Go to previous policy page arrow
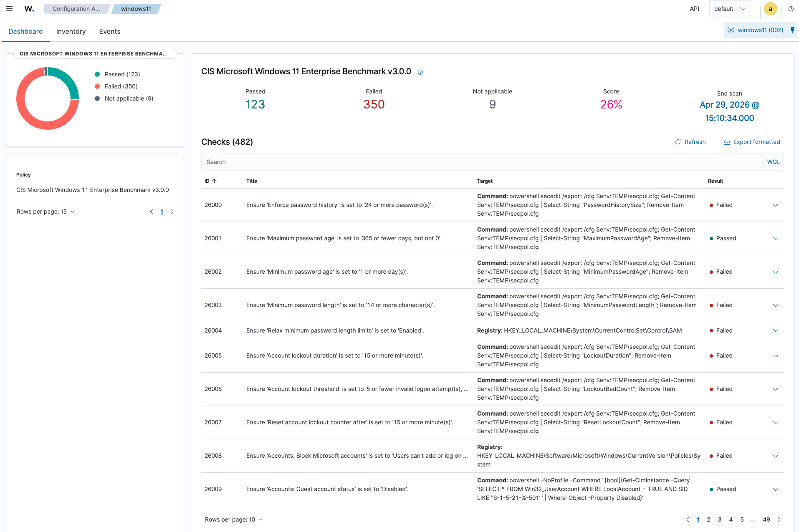799x532 pixels. tap(152, 212)
